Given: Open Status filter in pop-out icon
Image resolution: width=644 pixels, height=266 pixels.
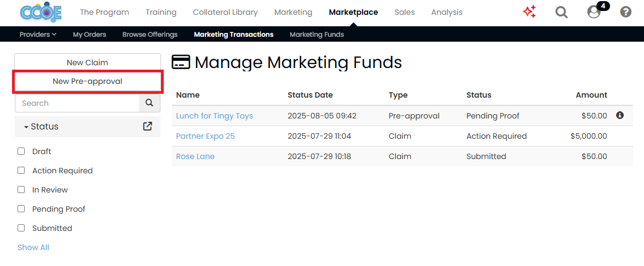Looking at the screenshot, I should (147, 126).
